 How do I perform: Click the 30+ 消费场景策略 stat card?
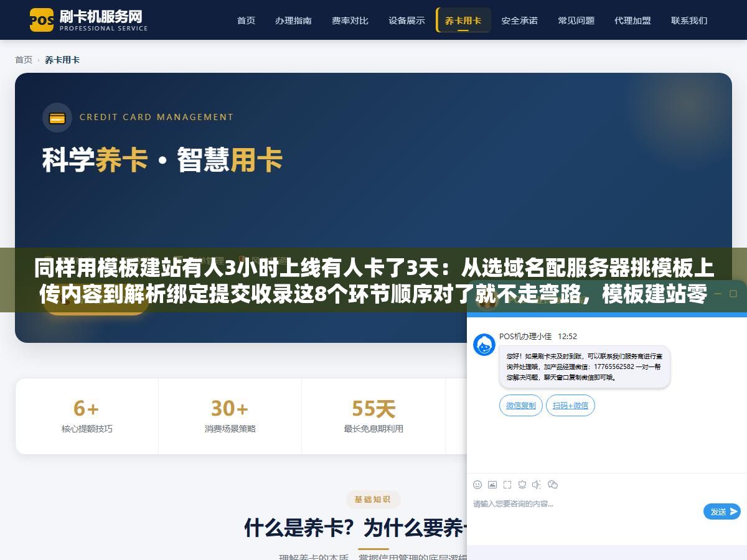click(230, 416)
